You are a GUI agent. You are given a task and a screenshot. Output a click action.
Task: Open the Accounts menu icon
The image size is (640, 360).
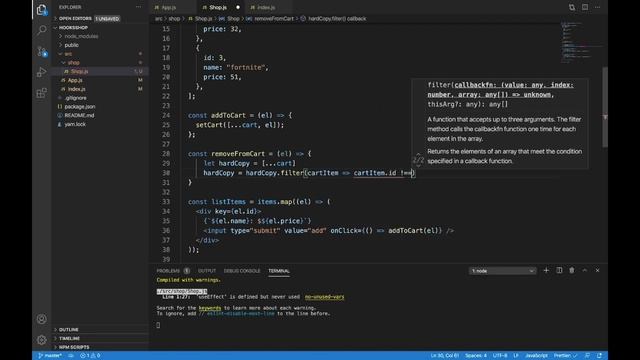click(x=42, y=319)
